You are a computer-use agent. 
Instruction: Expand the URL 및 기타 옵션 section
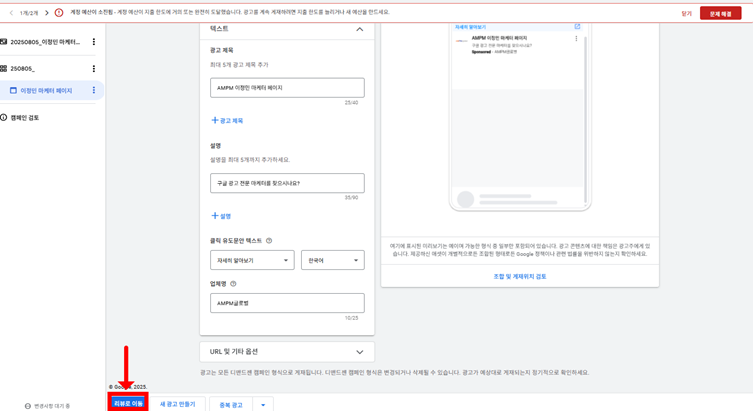[287, 352]
